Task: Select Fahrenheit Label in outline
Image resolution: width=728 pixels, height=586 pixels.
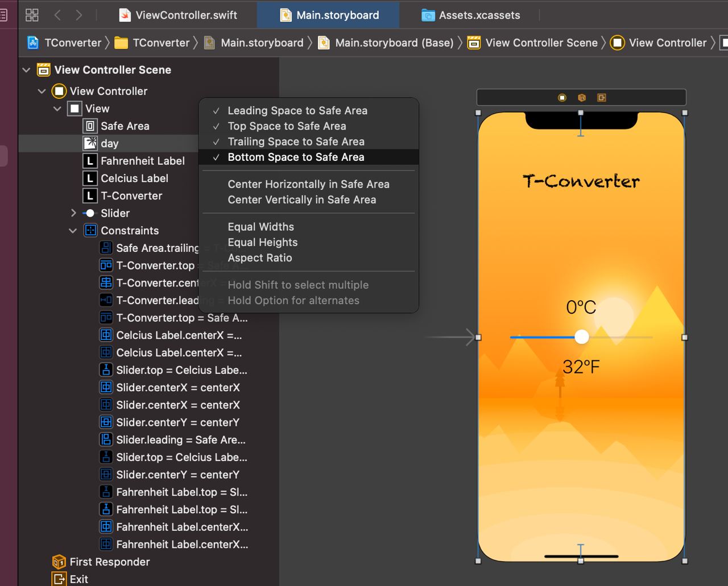Action: (142, 161)
